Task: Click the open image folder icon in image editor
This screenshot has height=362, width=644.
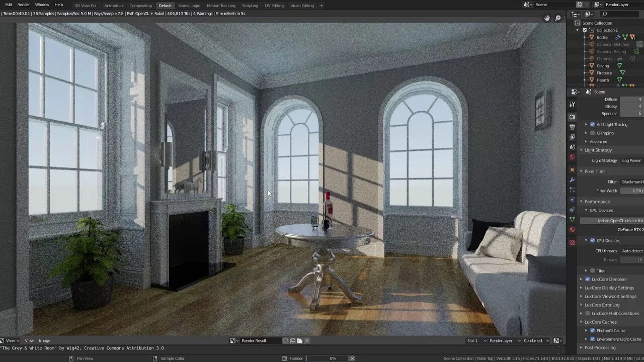Action: click(299, 341)
